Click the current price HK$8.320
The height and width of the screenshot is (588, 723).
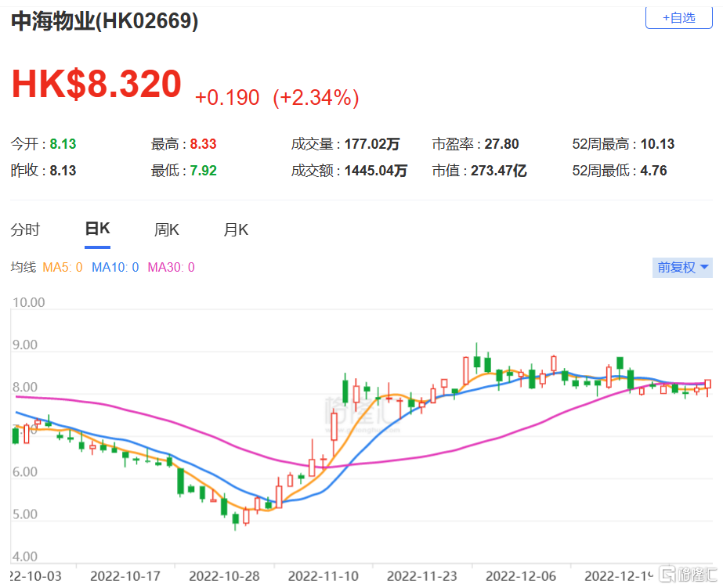(x=96, y=84)
